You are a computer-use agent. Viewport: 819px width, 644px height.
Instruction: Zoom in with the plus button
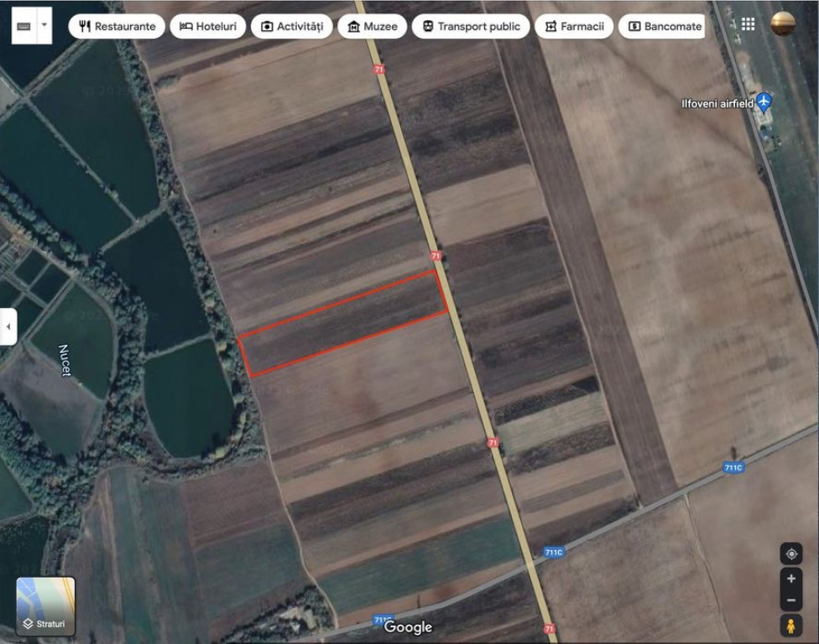click(790, 579)
